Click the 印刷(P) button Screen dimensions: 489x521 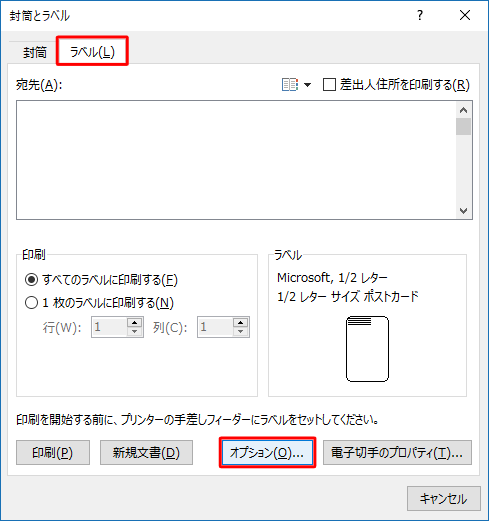tap(53, 453)
